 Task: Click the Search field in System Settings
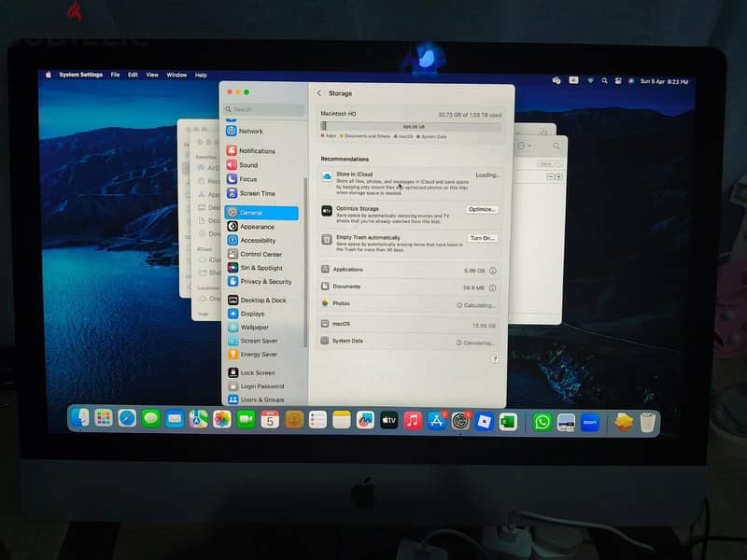(x=264, y=109)
